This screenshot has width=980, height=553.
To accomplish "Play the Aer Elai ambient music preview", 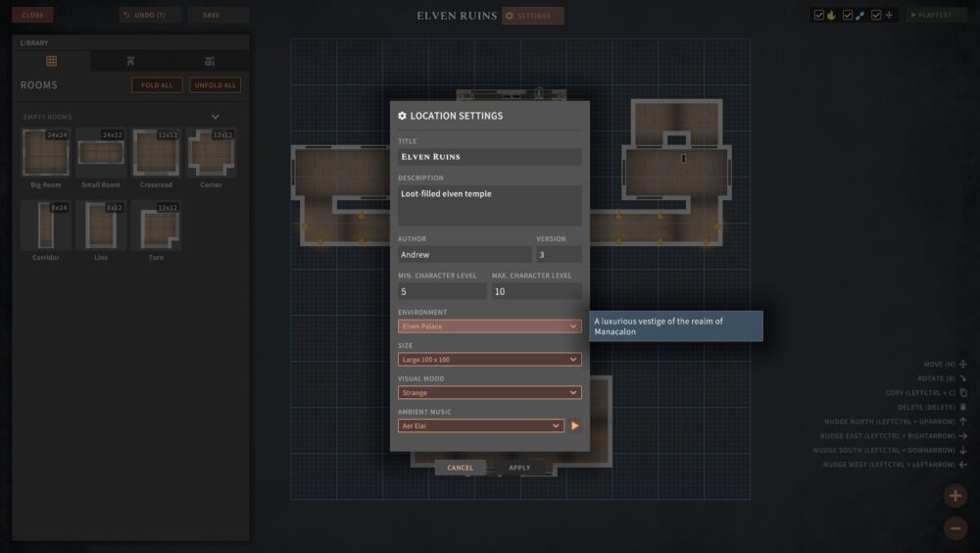I will pos(575,426).
